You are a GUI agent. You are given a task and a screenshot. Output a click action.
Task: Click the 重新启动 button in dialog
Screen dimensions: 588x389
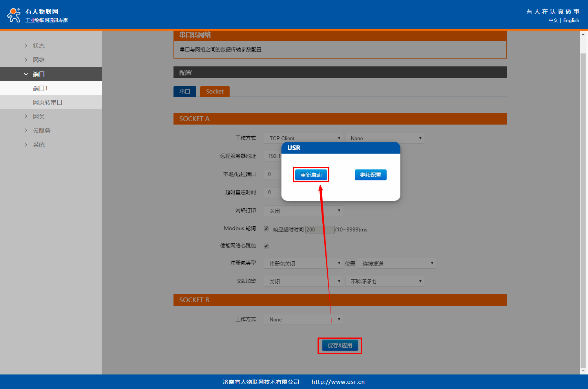311,175
